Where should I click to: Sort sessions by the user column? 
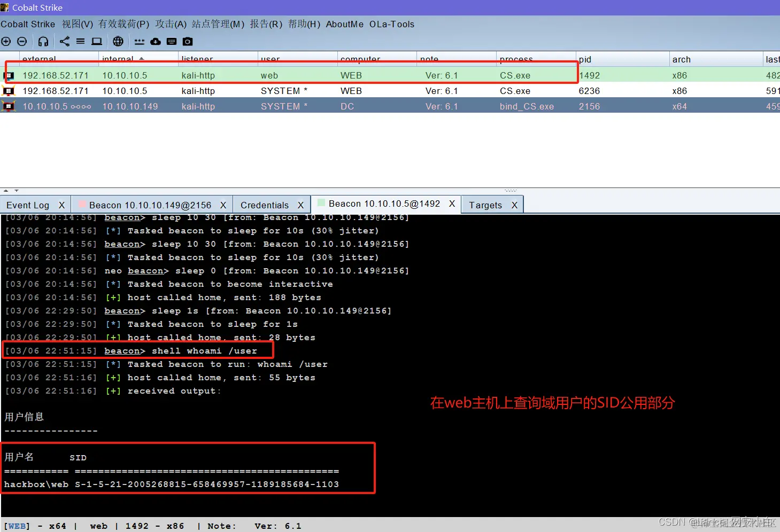297,59
